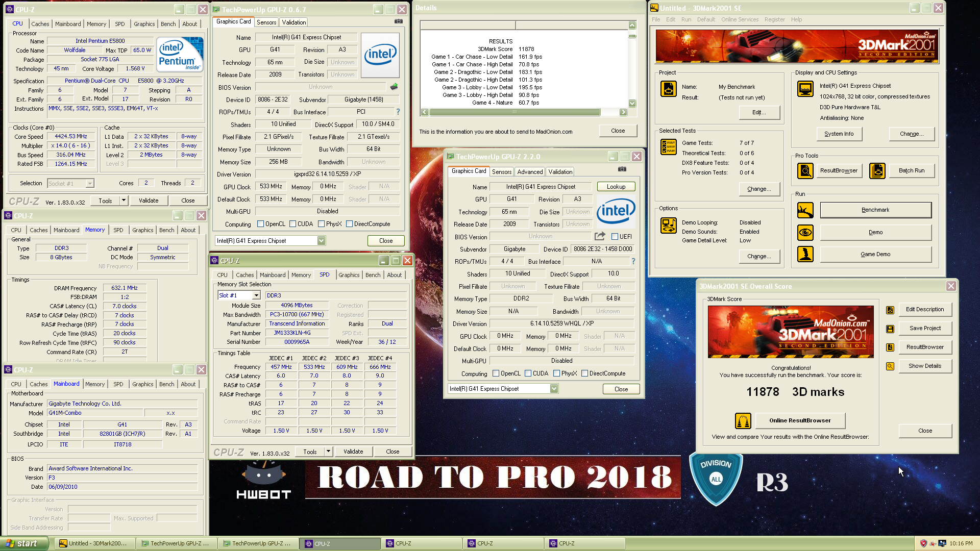Screen dimensions: 980x551
Task: Toggle DirectCompute checkbox in GPU-Z 0.6.7
Action: click(x=349, y=224)
